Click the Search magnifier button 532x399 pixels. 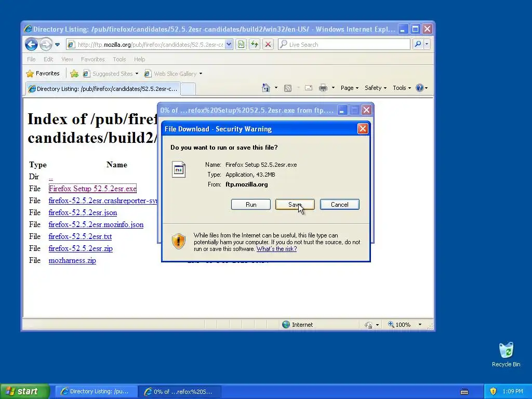click(x=418, y=44)
